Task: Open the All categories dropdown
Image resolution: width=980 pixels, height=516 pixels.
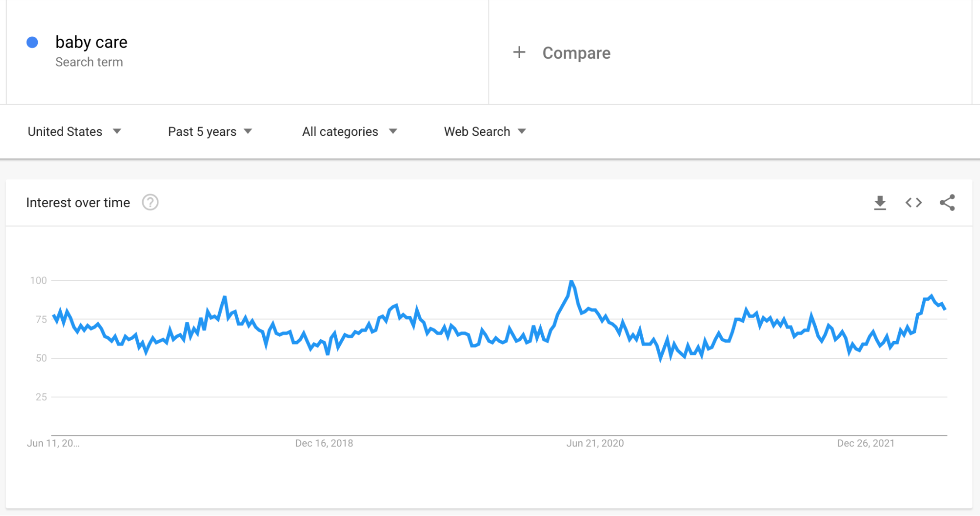Action: (x=350, y=131)
